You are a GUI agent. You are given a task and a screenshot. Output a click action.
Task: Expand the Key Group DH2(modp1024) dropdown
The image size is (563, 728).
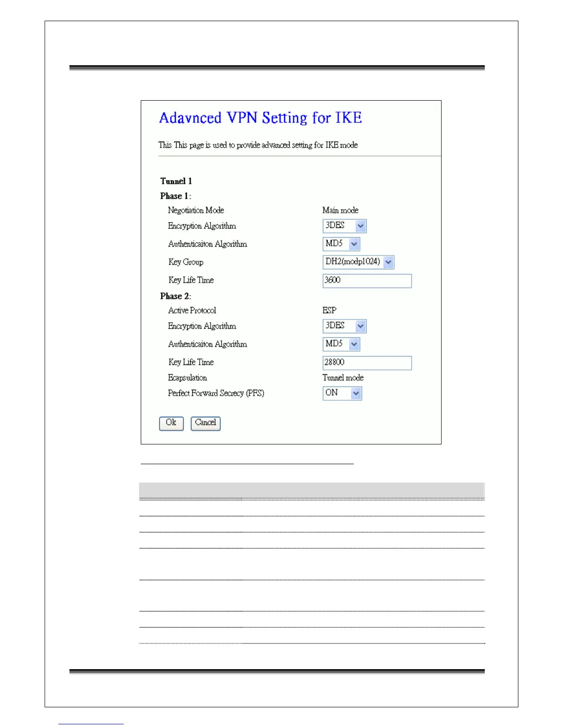358,262
